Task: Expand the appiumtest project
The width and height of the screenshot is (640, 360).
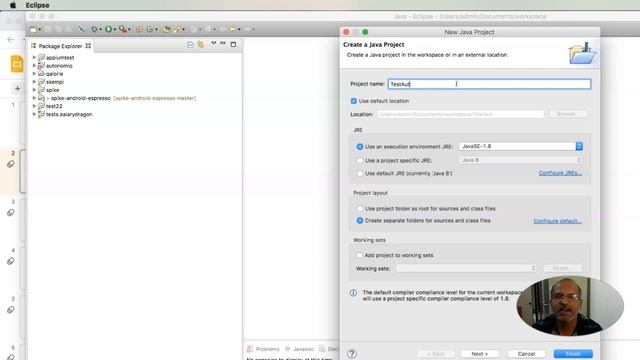Action: (x=34, y=58)
